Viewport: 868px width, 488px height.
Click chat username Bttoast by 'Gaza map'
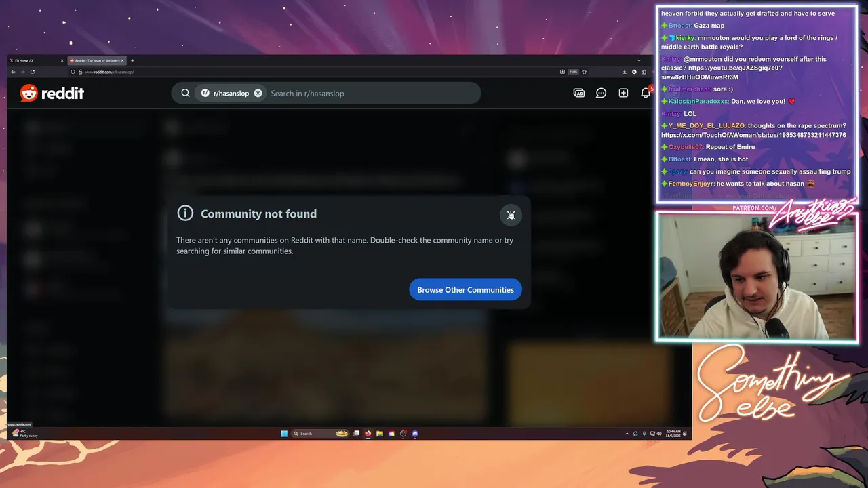pos(680,26)
